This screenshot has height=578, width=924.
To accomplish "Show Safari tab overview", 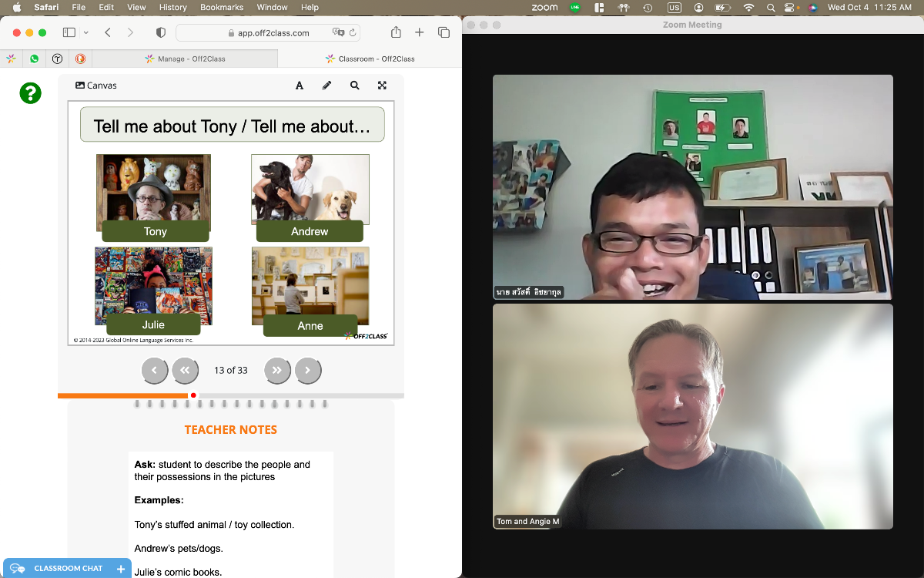I will 444,32.
